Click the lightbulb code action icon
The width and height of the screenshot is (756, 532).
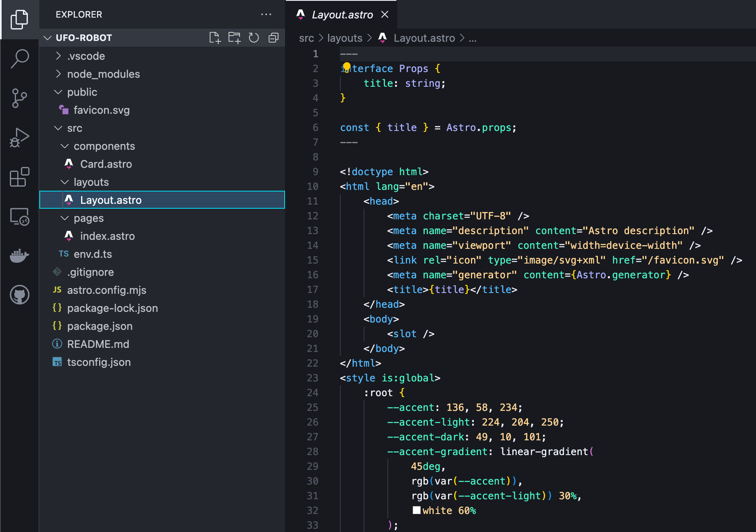pyautogui.click(x=346, y=66)
